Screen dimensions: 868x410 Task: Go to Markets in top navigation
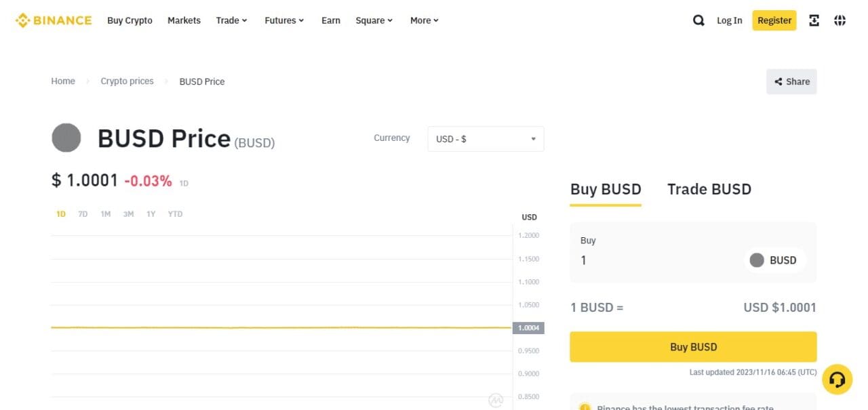click(184, 20)
